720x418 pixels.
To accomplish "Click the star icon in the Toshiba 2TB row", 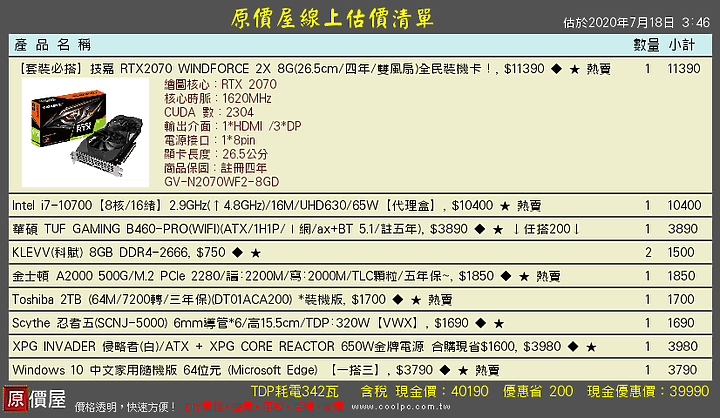I will (x=416, y=300).
